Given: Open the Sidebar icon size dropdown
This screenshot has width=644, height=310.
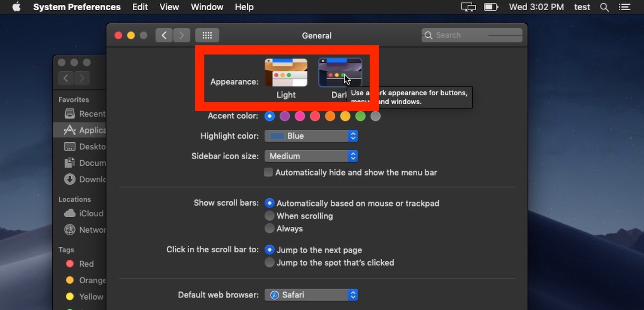Looking at the screenshot, I should [311, 156].
